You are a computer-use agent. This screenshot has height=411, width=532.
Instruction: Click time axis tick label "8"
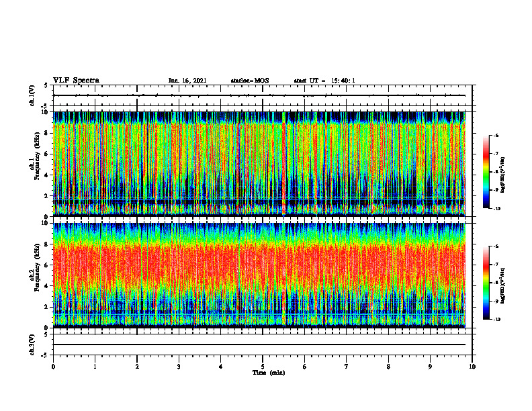tap(388, 367)
